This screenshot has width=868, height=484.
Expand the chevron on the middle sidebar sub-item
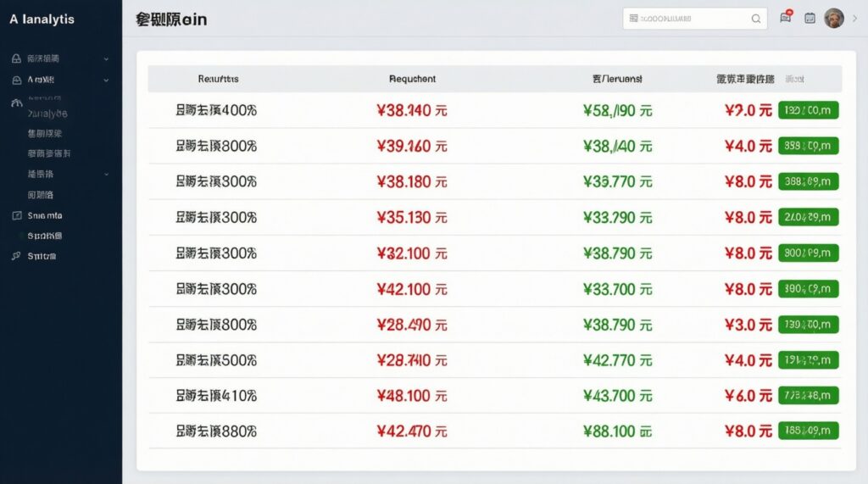tap(106, 174)
